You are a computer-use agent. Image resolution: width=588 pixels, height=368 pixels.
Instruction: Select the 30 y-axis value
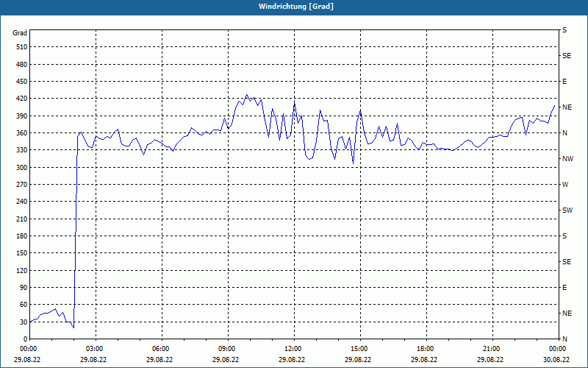pos(24,322)
